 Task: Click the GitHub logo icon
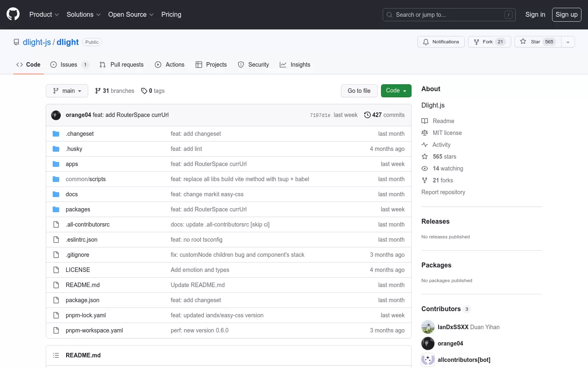click(x=13, y=14)
